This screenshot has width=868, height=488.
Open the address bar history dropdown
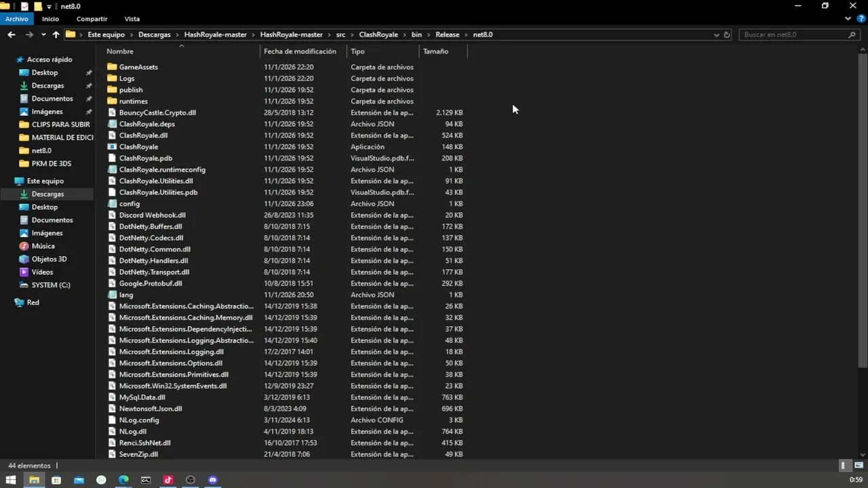tap(716, 35)
